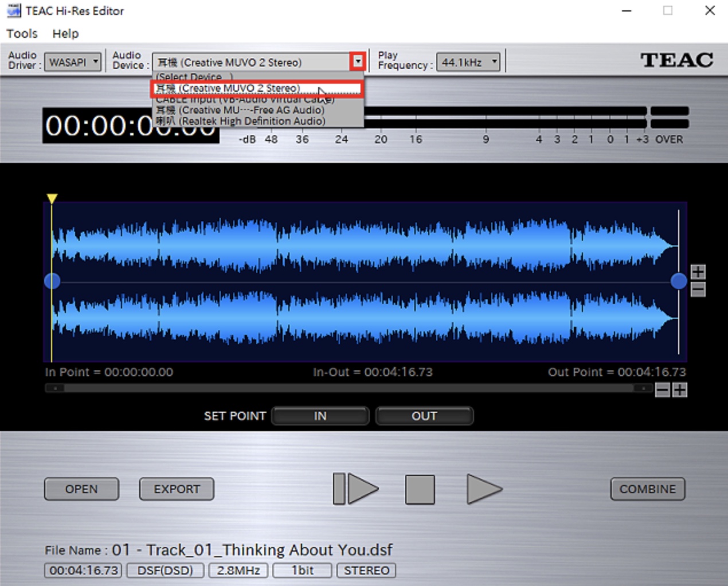Click inside the upper waveform channel
Screen dimensions: 728x586
click(365, 245)
